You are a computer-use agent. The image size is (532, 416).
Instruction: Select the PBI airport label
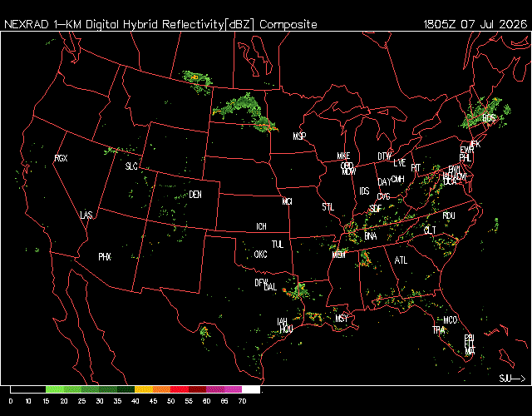(469, 338)
